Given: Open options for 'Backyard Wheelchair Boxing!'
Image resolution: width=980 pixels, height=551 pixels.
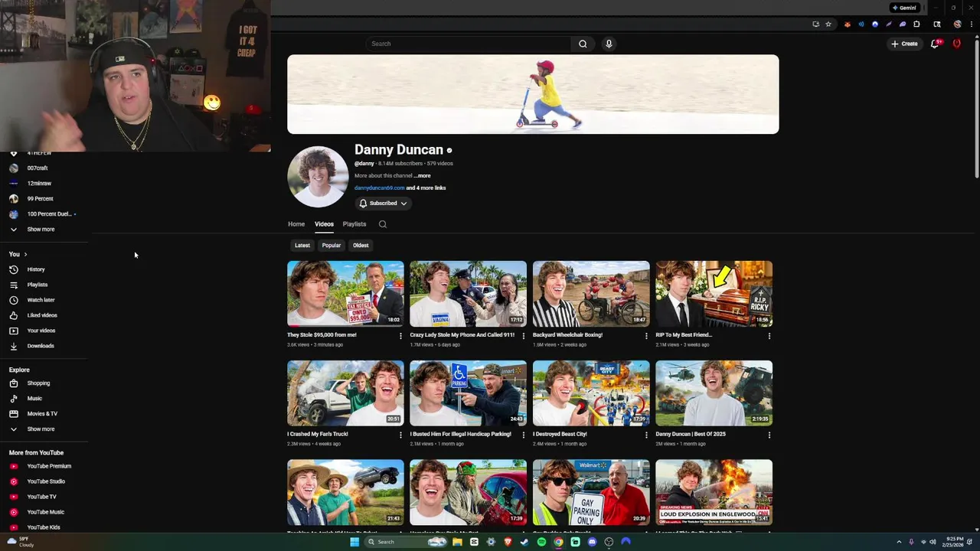Looking at the screenshot, I should pyautogui.click(x=646, y=336).
